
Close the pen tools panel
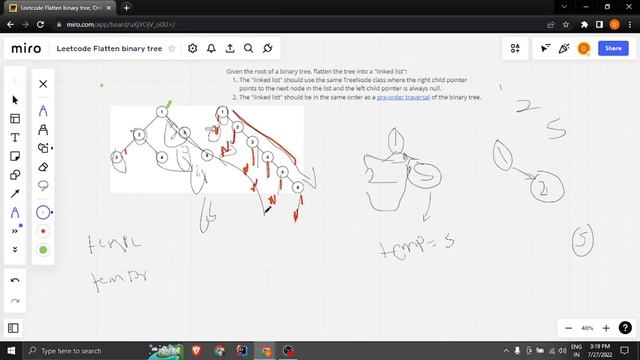tap(43, 84)
